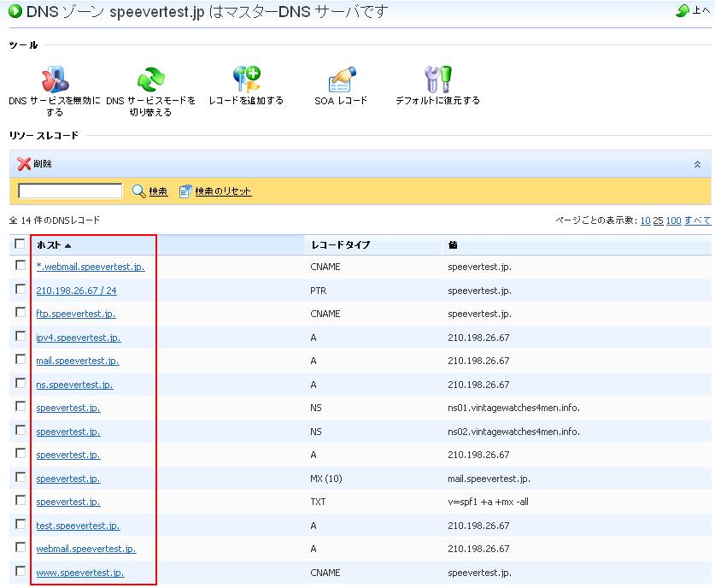Click the magnifier search icon
Viewport: 715px width, 588px height.
pyautogui.click(x=139, y=191)
